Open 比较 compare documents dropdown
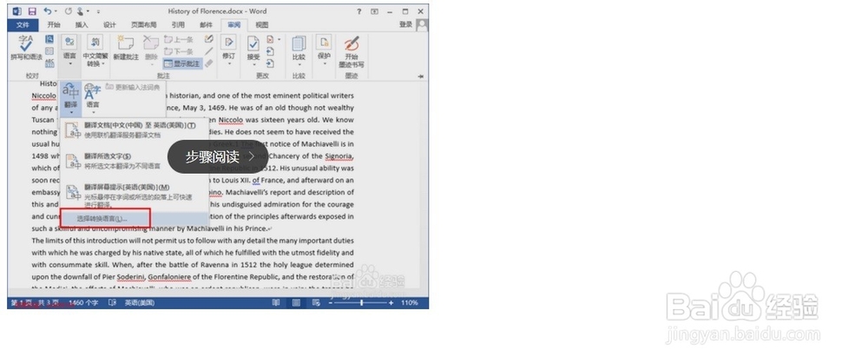Screen dimensions: 868x364 click(x=299, y=50)
